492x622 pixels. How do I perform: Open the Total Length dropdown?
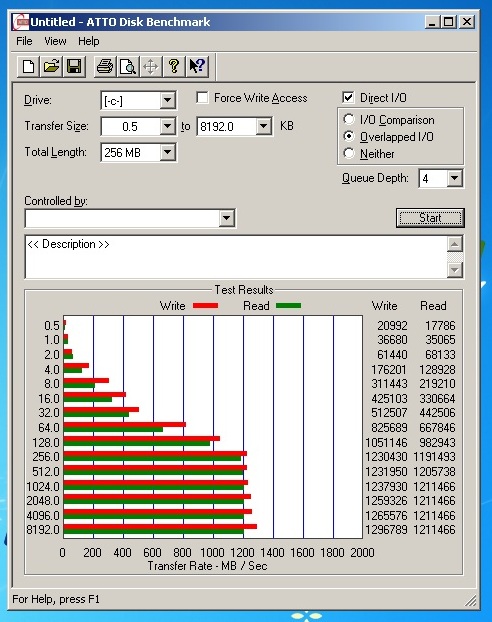(x=168, y=152)
